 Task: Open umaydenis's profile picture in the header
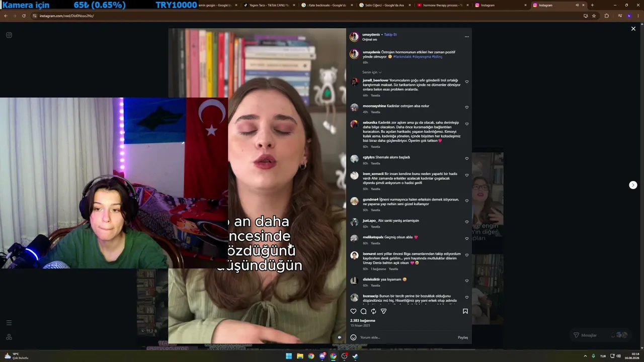point(354,37)
